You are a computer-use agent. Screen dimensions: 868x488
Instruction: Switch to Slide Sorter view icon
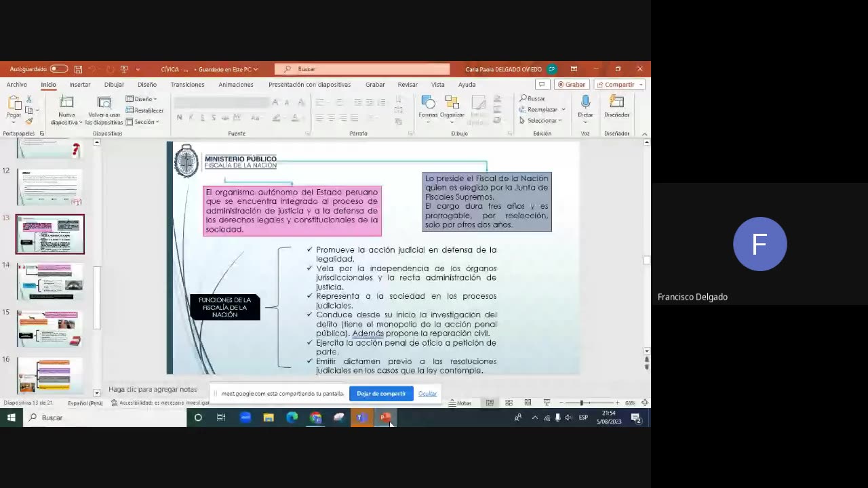click(509, 403)
